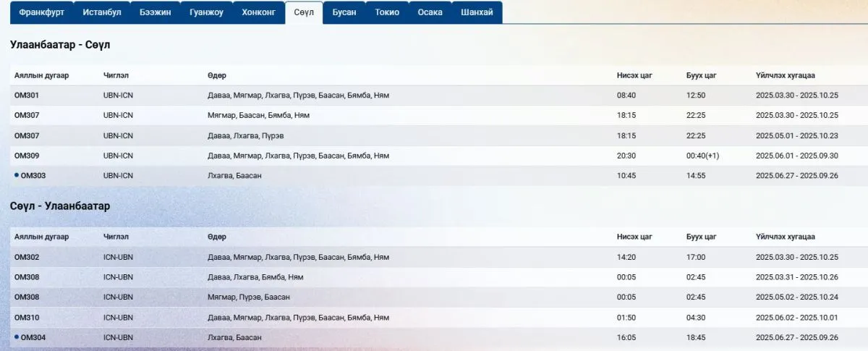Click OM304 days Лхагва, Баасан
Screen dimensions: 868x351
(x=234, y=338)
